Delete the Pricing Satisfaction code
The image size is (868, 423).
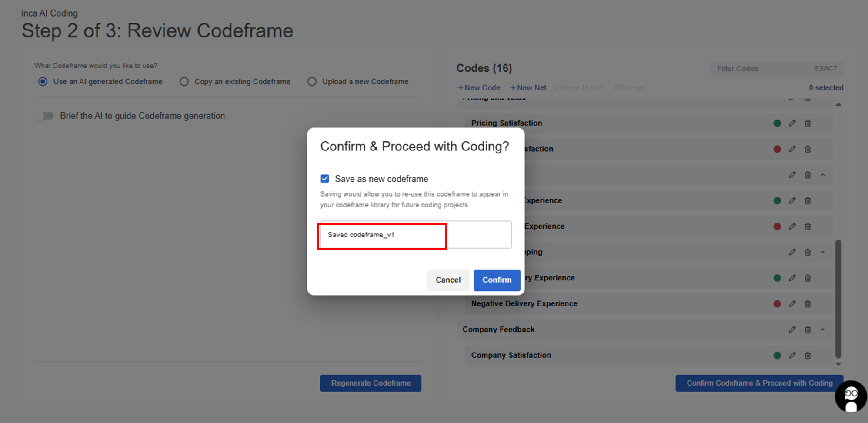pyautogui.click(x=808, y=123)
